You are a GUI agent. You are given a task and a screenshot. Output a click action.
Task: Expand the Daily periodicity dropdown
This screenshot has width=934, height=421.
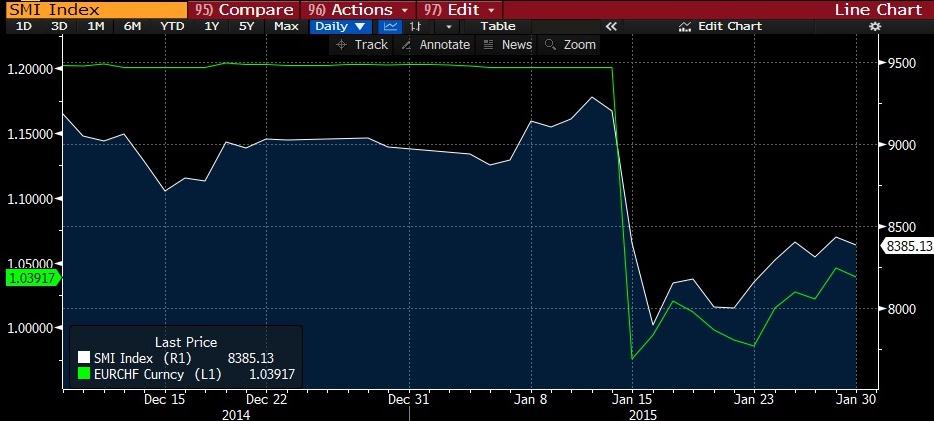340,26
